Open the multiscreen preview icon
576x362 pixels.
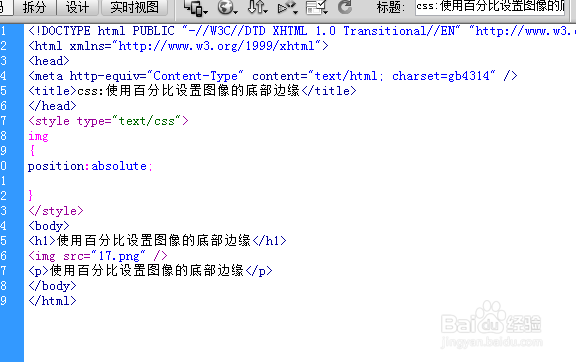pos(195,7)
